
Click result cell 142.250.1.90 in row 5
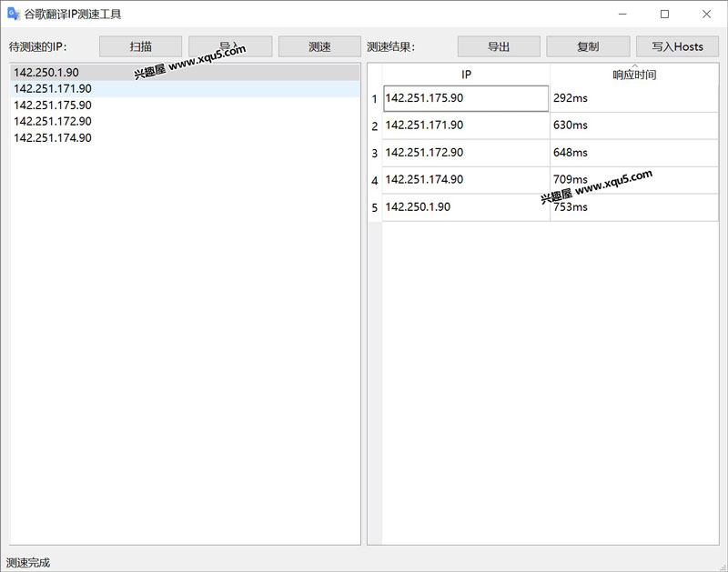[466, 207]
